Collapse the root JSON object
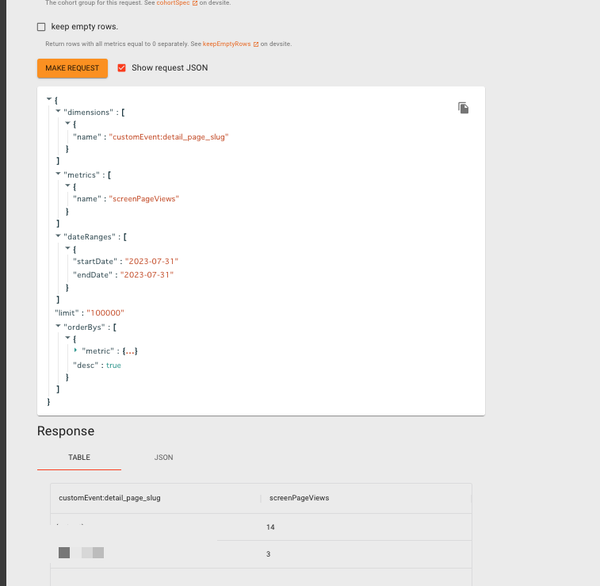The image size is (600, 586). 49,99
